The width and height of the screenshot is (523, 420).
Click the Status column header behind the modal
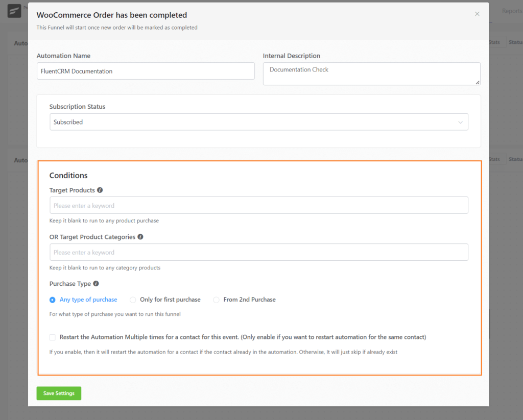(x=516, y=42)
